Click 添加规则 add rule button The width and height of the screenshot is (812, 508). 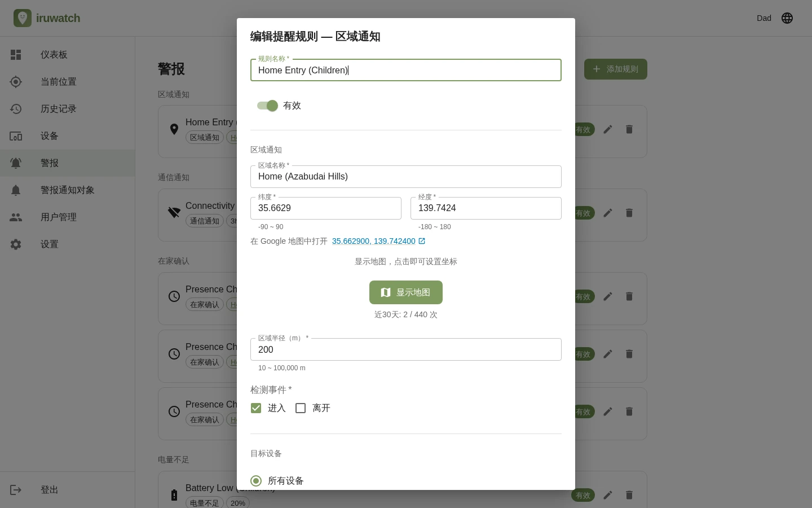pyautogui.click(x=616, y=69)
